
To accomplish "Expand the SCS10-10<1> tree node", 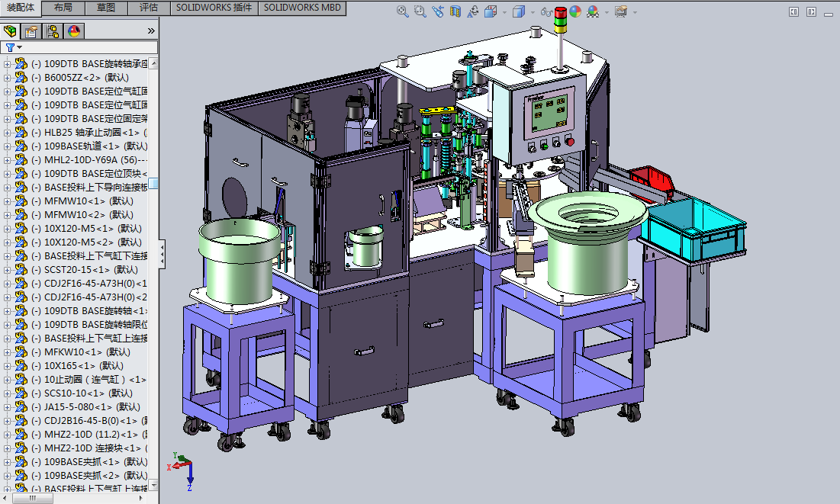I will click(x=7, y=393).
